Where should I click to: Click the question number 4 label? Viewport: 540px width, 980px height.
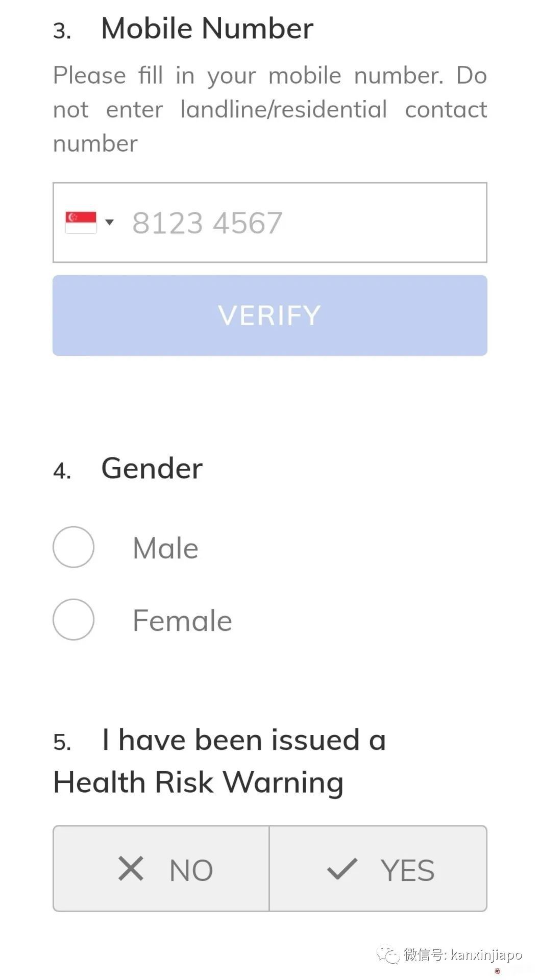pyautogui.click(x=62, y=471)
